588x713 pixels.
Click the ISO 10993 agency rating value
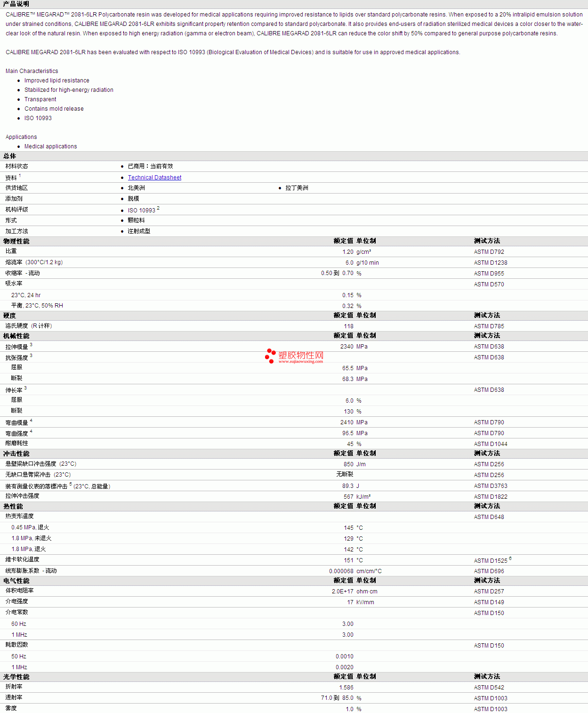141,211
